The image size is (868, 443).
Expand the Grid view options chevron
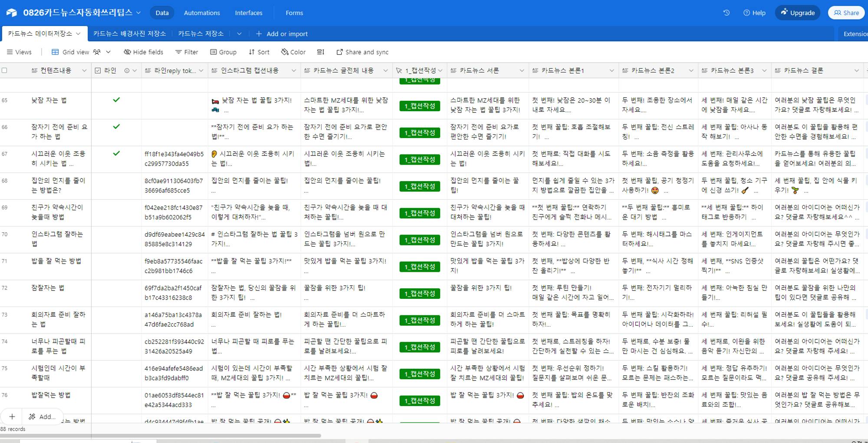(x=108, y=52)
